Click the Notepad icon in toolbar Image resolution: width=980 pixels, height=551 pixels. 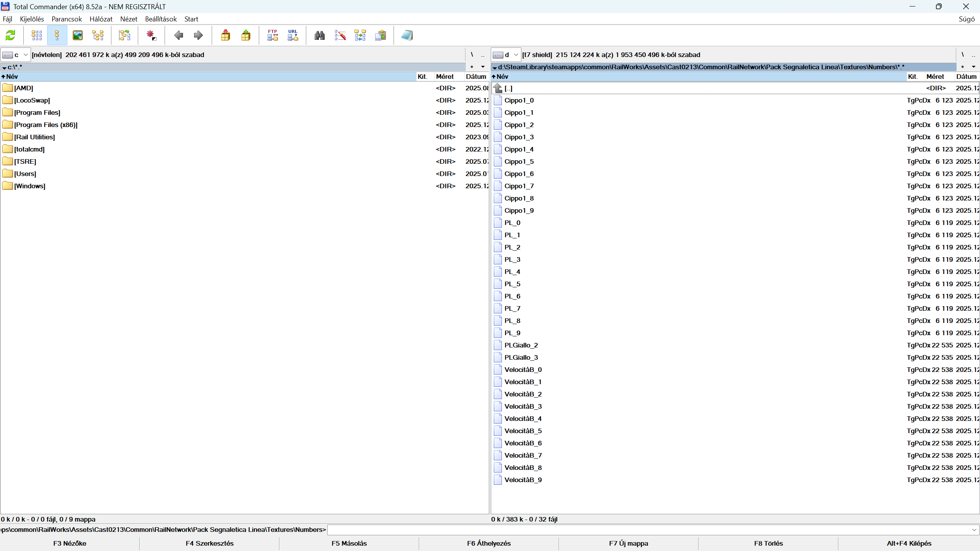pyautogui.click(x=407, y=36)
